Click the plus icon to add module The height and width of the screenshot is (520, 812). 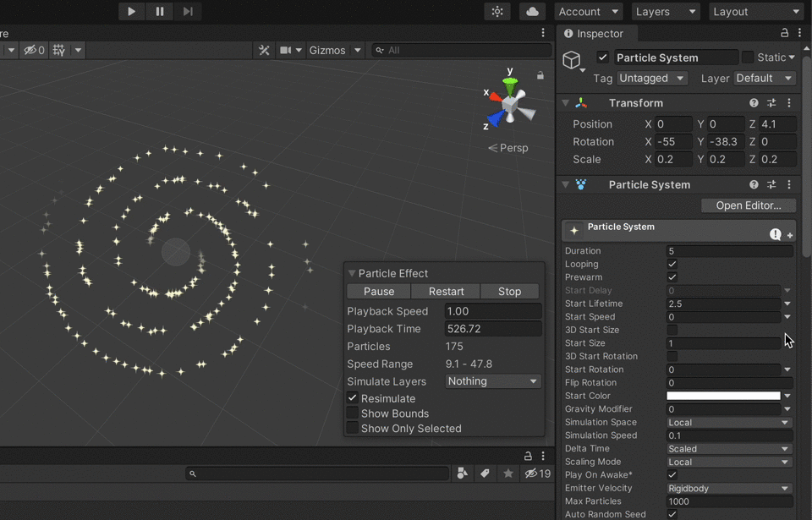tap(790, 235)
